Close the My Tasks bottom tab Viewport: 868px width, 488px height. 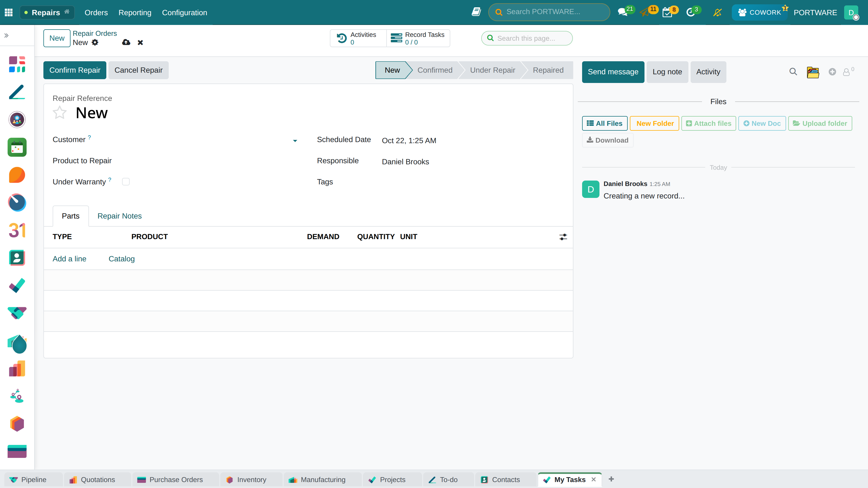(x=593, y=479)
